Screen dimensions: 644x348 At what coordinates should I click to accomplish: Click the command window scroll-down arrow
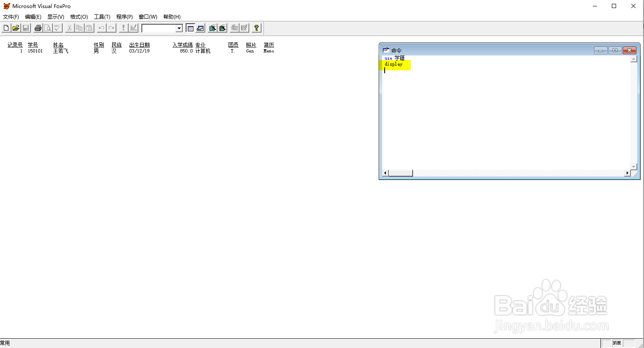633,167
